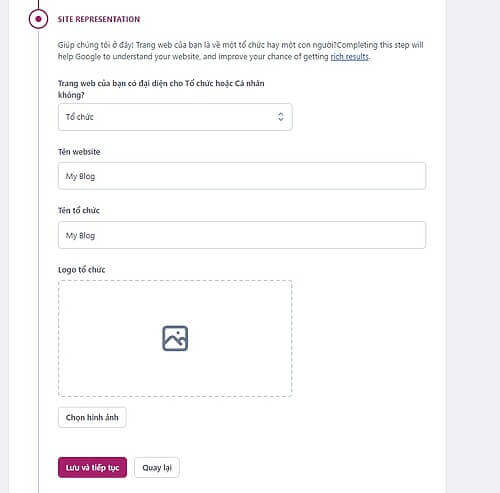The width and height of the screenshot is (500, 493).
Task: Click the Lưu và tiếp tục button
Action: [x=92, y=467]
